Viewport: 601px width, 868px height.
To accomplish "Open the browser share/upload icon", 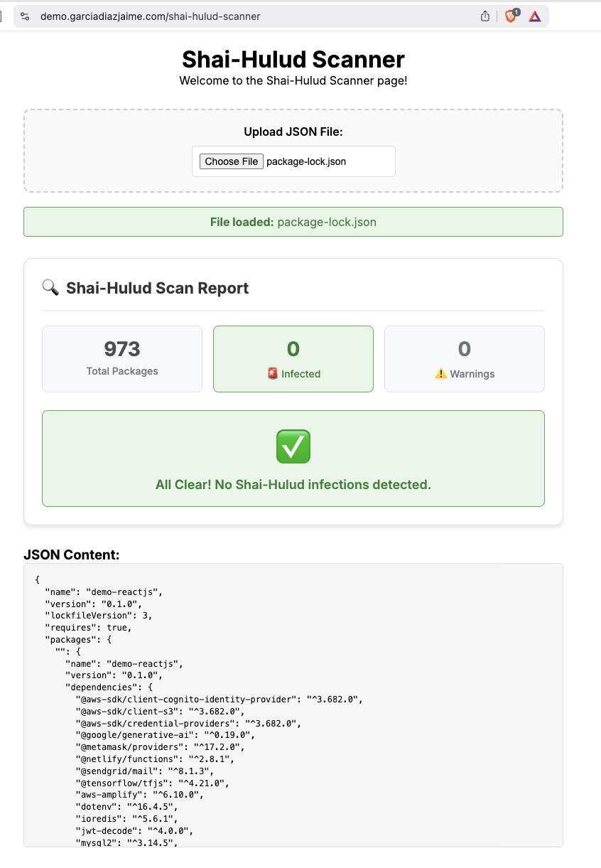I will tap(484, 16).
